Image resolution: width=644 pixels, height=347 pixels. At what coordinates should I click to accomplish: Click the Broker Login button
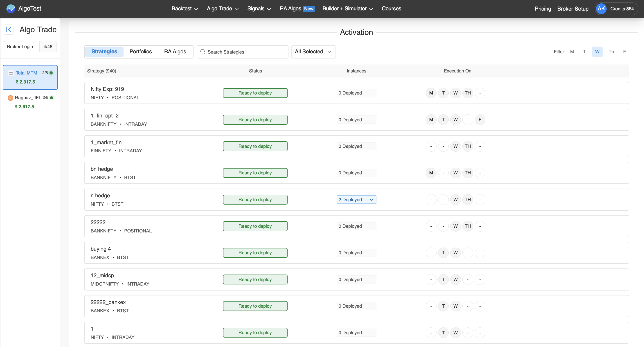click(20, 47)
